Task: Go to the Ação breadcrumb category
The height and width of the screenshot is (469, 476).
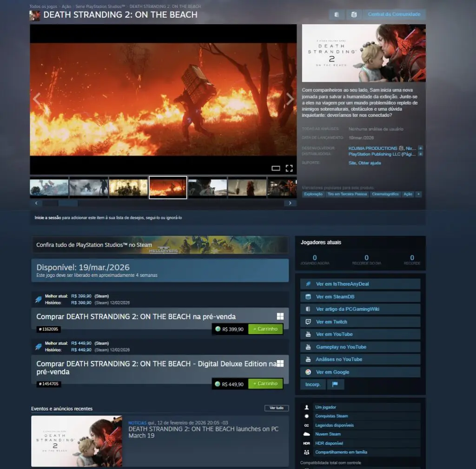Action: [x=66, y=7]
